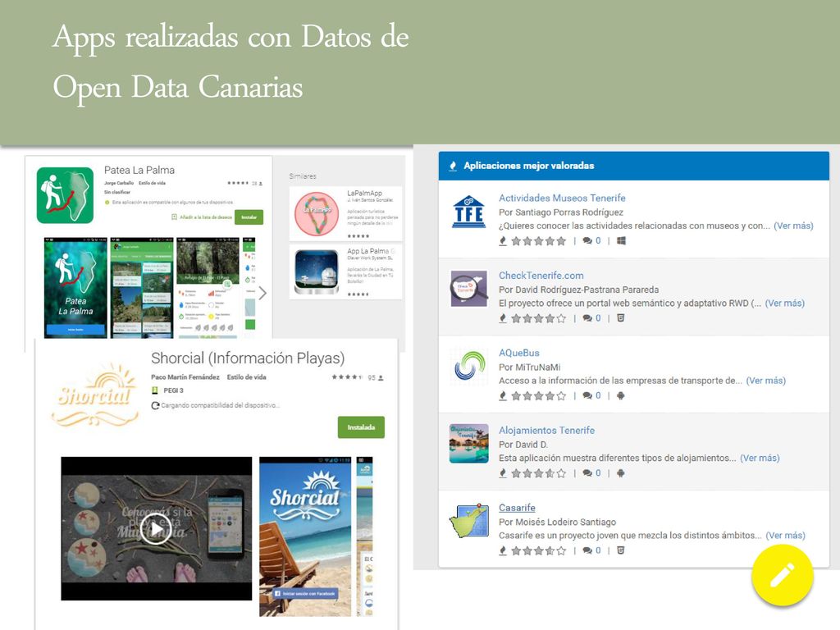Open the Shorcial beach chair screenshot

coord(305,536)
